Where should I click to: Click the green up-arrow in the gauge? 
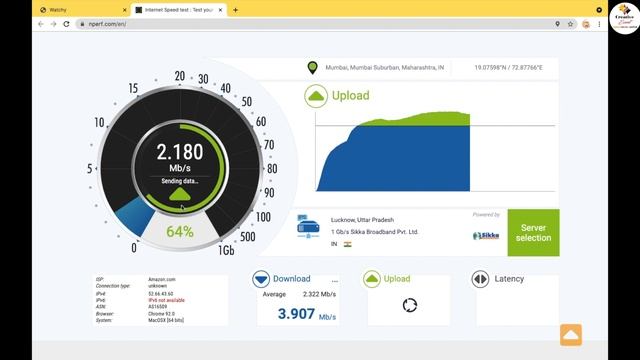click(x=180, y=194)
